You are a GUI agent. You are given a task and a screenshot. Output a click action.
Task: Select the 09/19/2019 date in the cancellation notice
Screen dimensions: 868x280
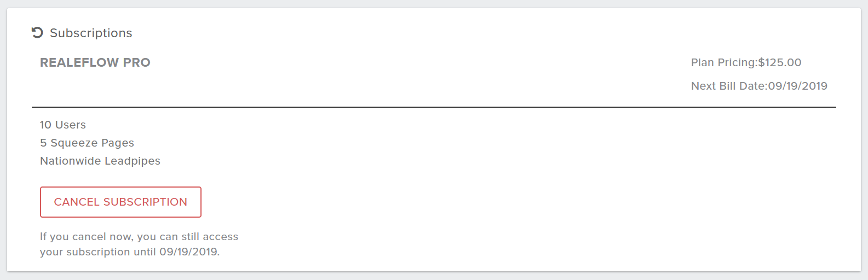tap(189, 252)
